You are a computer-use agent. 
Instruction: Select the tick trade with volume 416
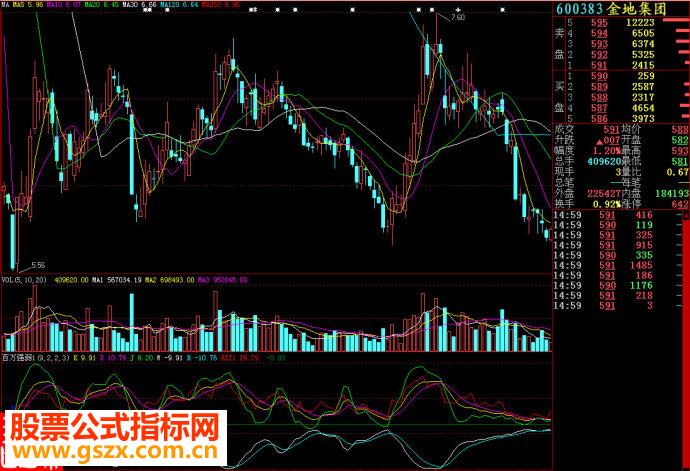point(644,215)
